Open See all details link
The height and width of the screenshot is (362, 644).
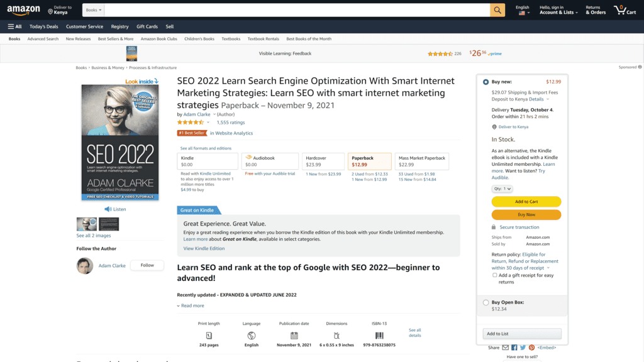click(x=415, y=332)
